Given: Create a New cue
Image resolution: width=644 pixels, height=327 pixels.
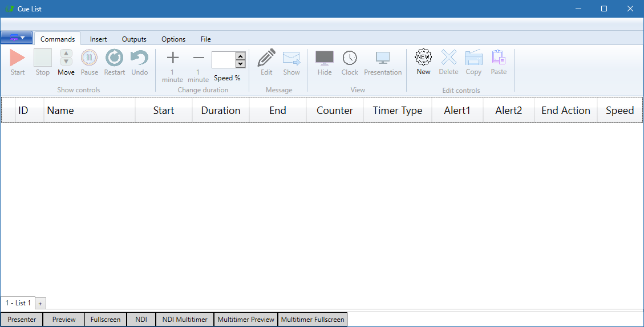Looking at the screenshot, I should (x=423, y=62).
